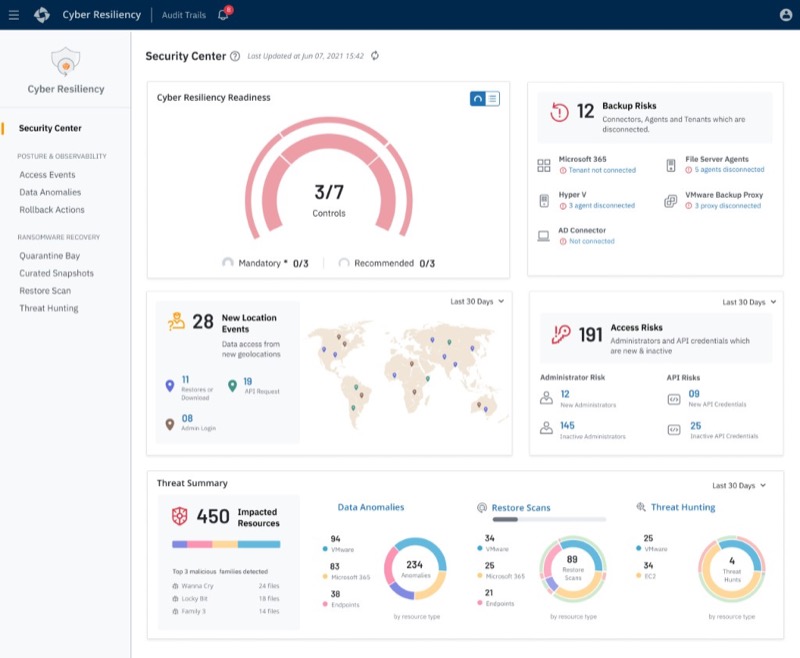
Task: Refresh the Security Center data
Action: click(x=375, y=56)
